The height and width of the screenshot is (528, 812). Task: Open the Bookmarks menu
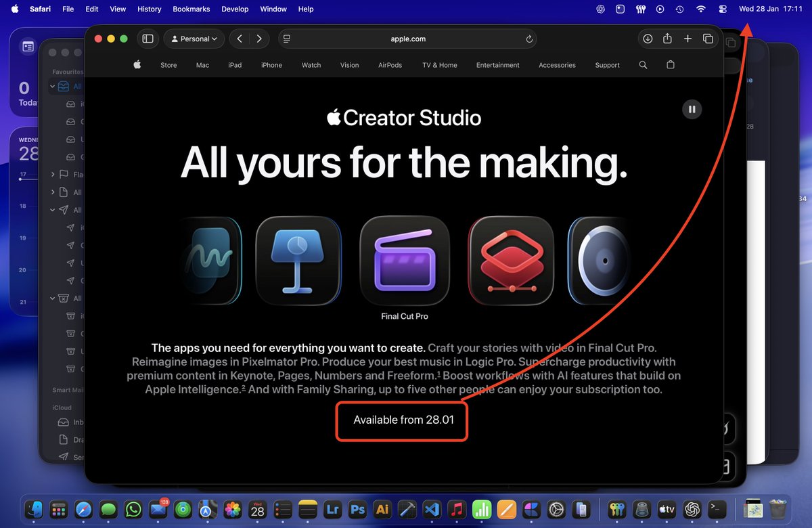[191, 9]
